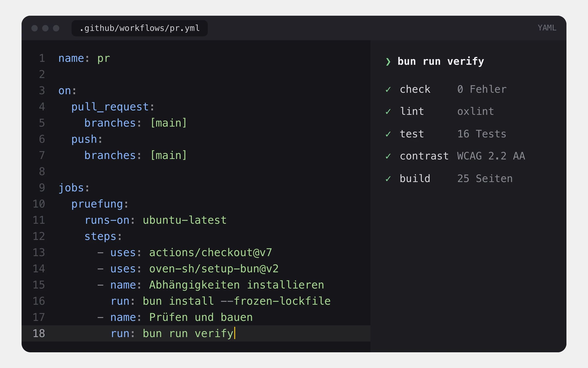Click the '0 Fehler' result text
This screenshot has height=368, width=588.
(482, 89)
